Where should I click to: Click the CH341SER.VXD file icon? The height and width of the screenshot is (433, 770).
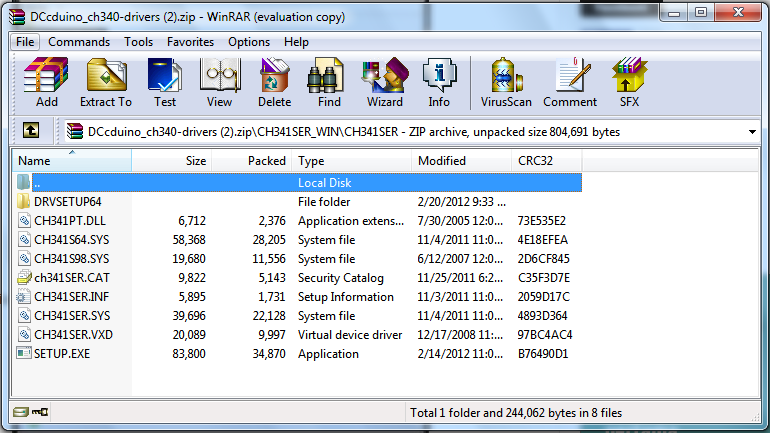24,334
